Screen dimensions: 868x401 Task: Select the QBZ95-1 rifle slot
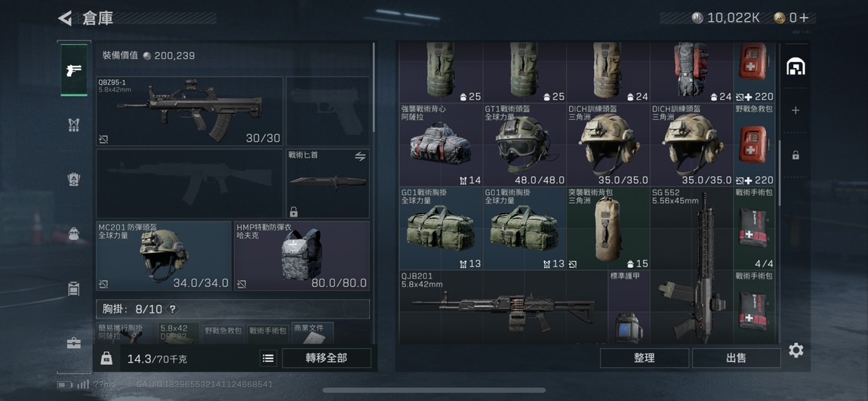tap(189, 111)
